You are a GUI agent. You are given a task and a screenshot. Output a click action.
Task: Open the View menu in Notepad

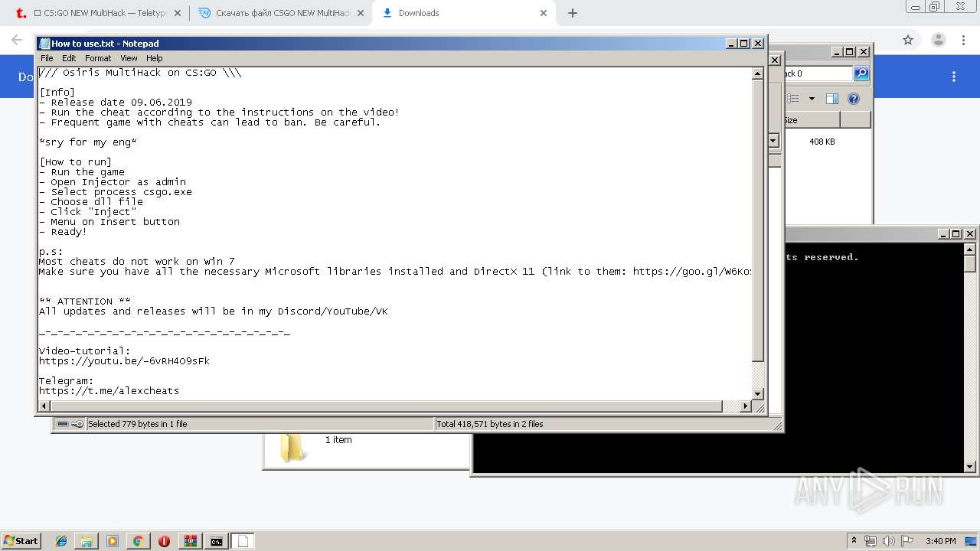pyautogui.click(x=129, y=58)
